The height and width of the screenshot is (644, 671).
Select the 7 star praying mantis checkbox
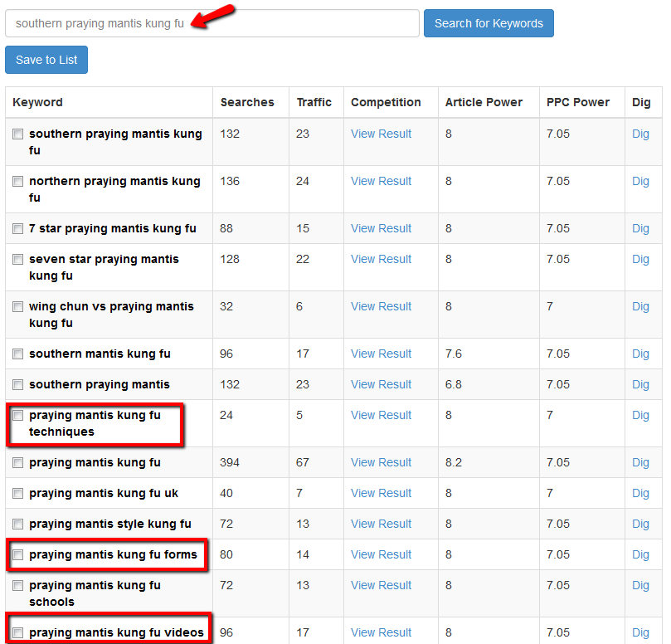pos(18,229)
